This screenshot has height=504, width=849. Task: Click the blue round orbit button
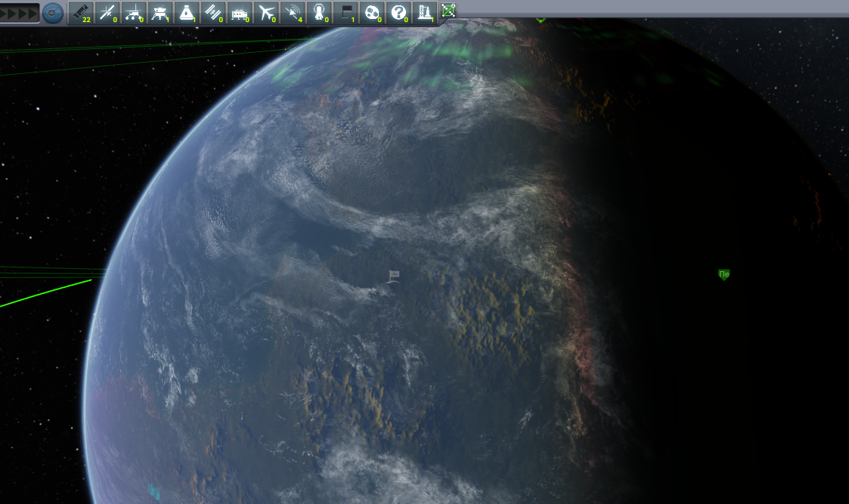[52, 12]
